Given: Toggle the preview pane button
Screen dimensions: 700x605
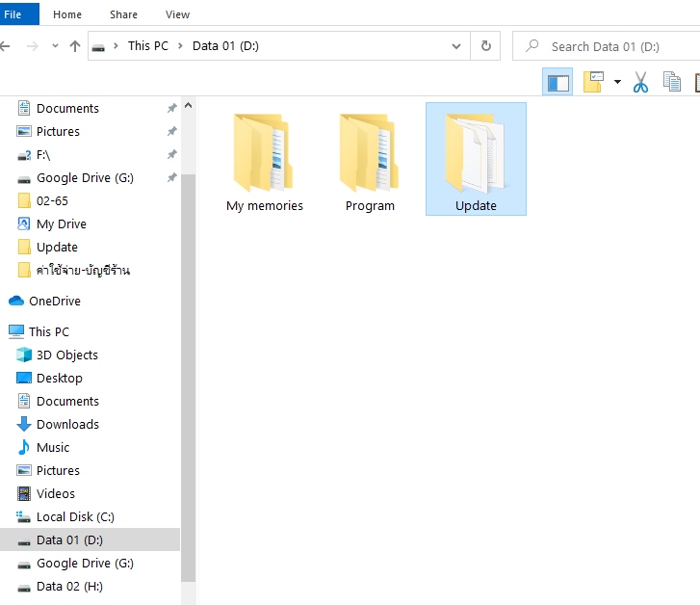Looking at the screenshot, I should click(x=557, y=82).
